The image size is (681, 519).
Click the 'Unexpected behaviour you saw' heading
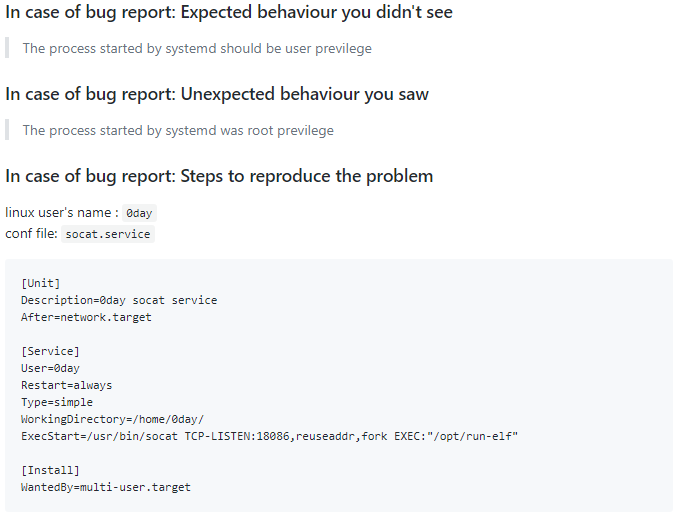click(217, 94)
